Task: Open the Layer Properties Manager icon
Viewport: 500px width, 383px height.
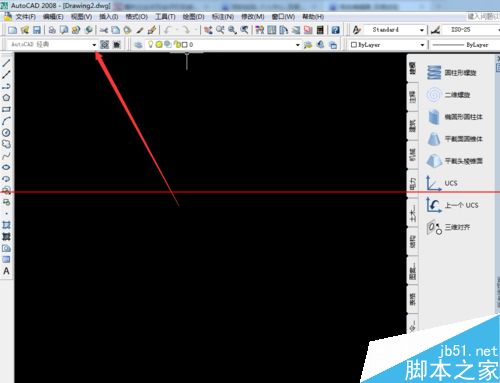Action: [x=138, y=45]
